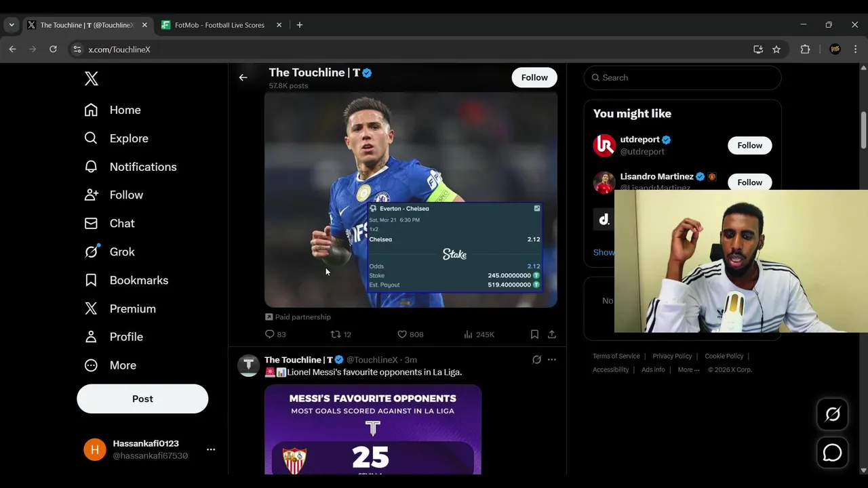Follow The Touchline account
The height and width of the screenshot is (488, 868).
[534, 77]
